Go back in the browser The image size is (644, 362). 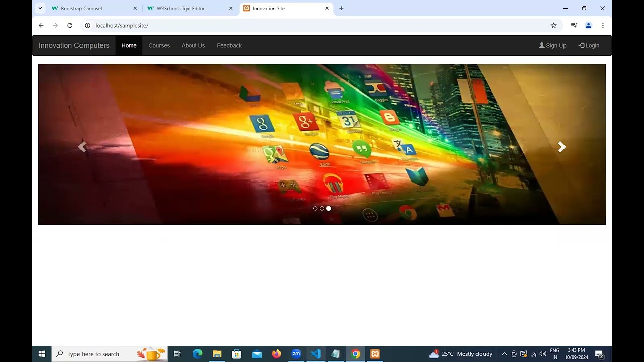(41, 25)
